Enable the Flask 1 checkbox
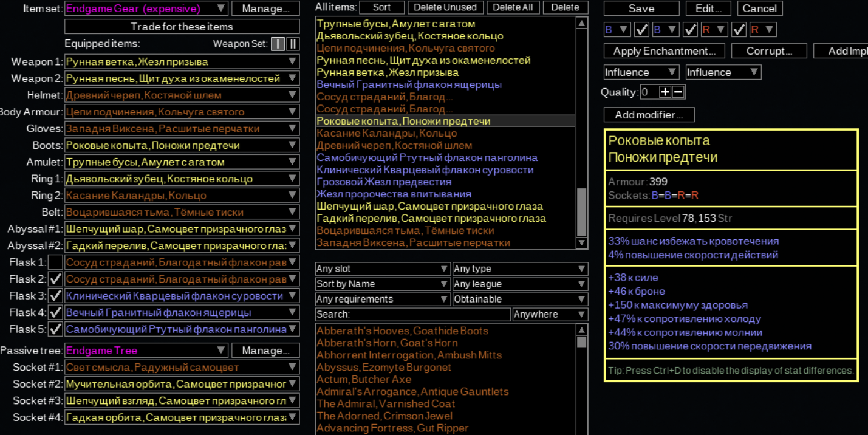 pos(55,262)
